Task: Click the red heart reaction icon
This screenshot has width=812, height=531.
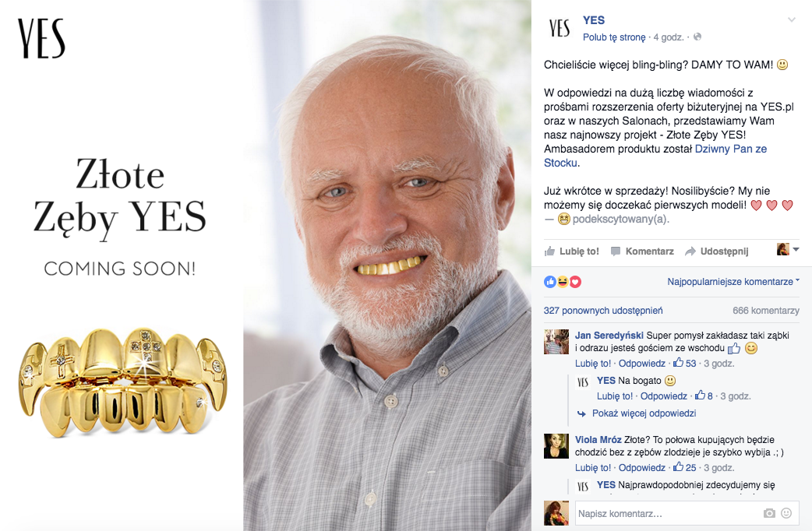Action: [x=575, y=282]
